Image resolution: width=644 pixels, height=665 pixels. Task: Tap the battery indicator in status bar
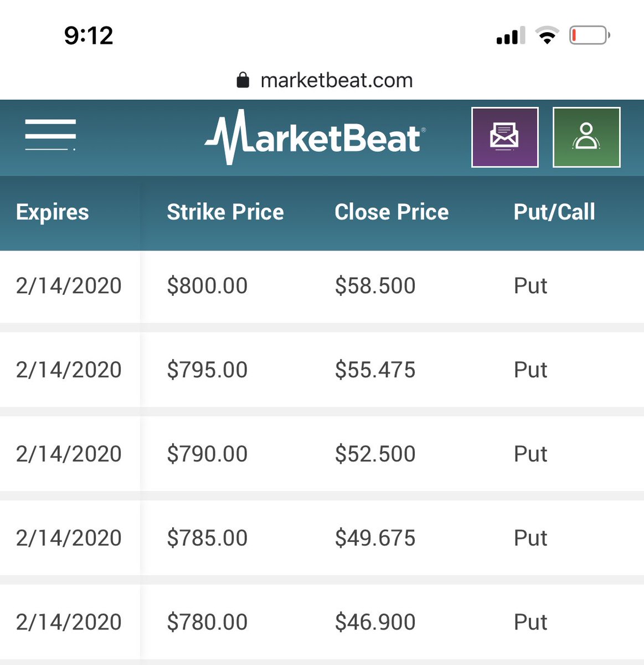589,36
